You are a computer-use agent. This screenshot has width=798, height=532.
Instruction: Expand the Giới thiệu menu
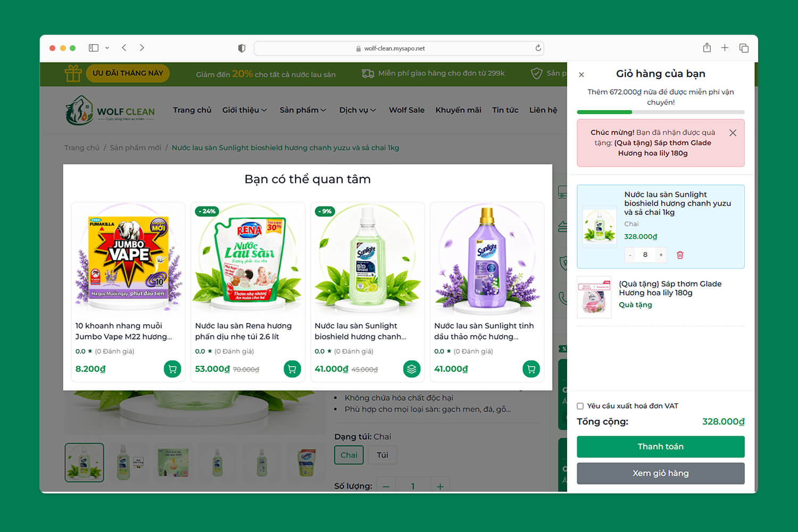pos(245,110)
